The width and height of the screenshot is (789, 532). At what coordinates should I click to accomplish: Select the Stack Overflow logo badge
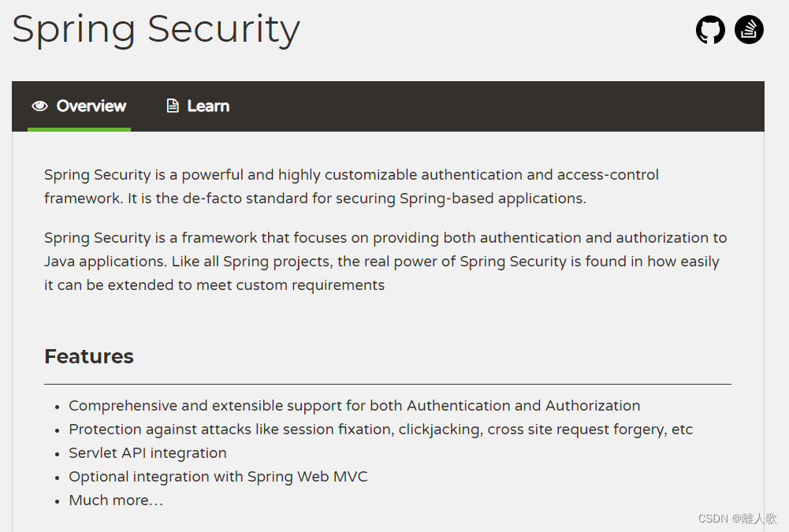(x=749, y=29)
